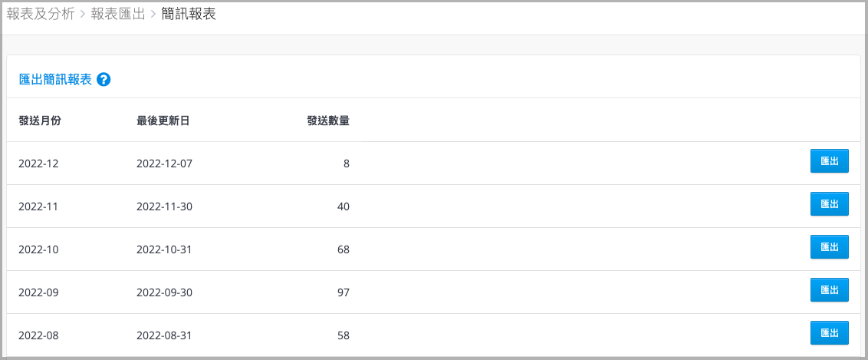Click the send count 97 cell
Viewport: 868px width, 360px height.
344,292
